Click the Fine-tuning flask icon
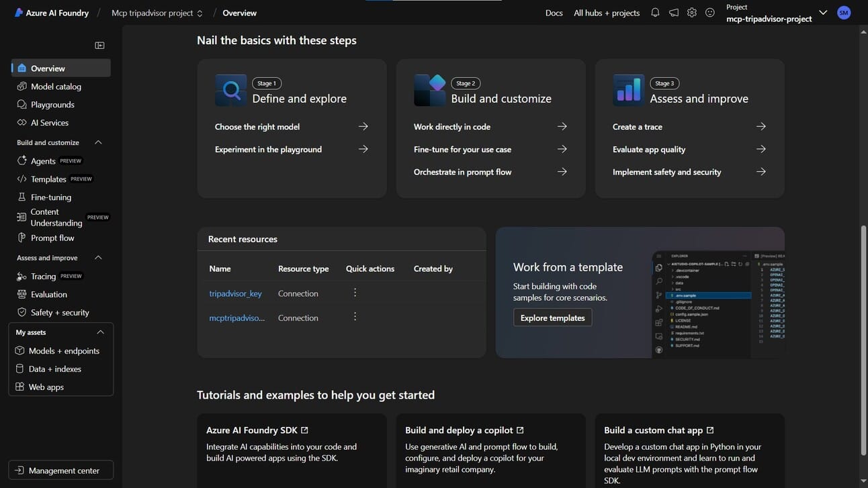Screen dimensions: 868x488 pyautogui.click(x=22, y=197)
